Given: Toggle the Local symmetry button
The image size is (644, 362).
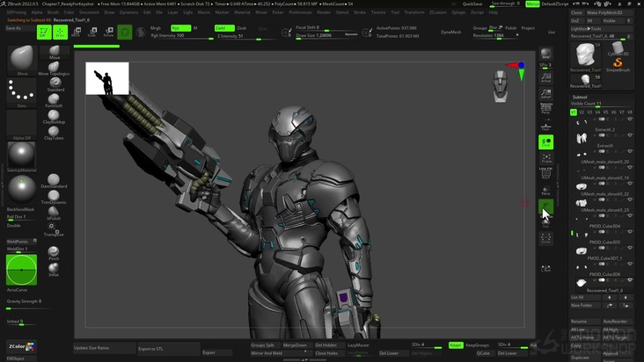Looking at the screenshot, I should pyautogui.click(x=545, y=142).
